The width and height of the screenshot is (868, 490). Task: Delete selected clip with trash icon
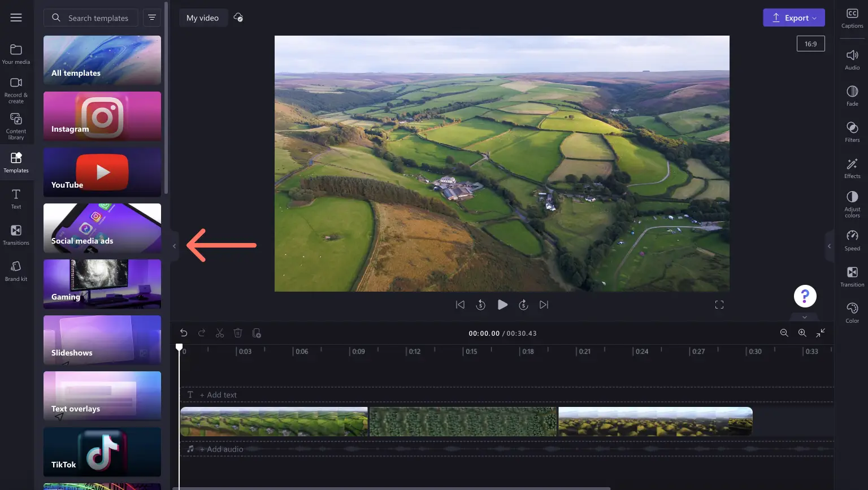click(238, 333)
